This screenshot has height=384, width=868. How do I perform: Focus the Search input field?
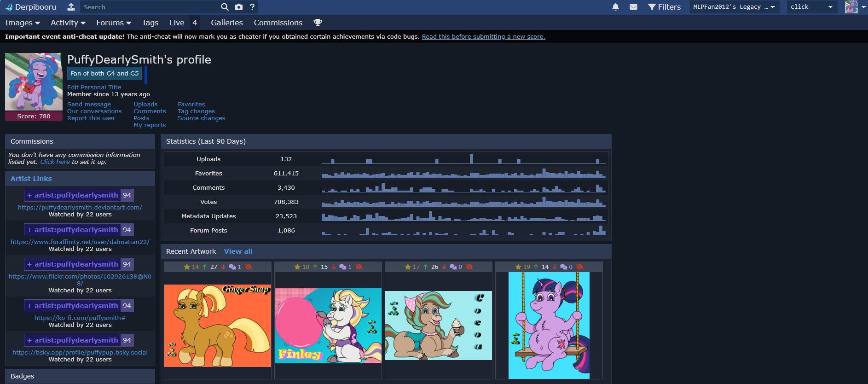tap(150, 7)
